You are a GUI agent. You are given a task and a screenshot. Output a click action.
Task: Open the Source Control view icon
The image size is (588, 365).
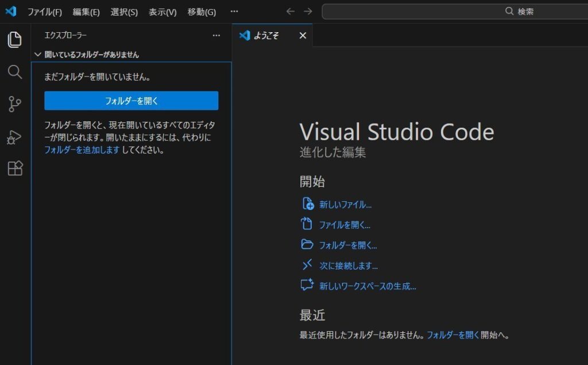(x=14, y=104)
